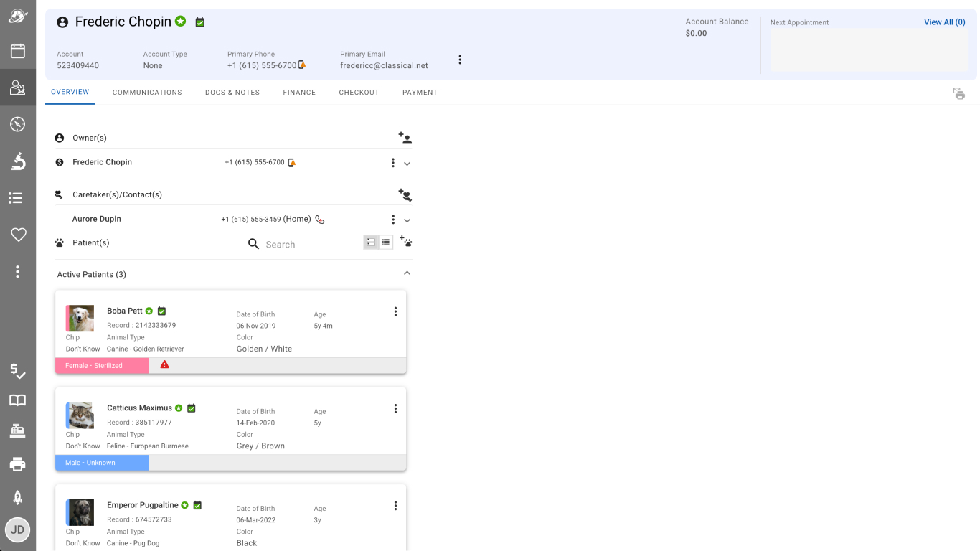980x551 pixels.
Task: Switch patients to list view
Action: point(386,242)
